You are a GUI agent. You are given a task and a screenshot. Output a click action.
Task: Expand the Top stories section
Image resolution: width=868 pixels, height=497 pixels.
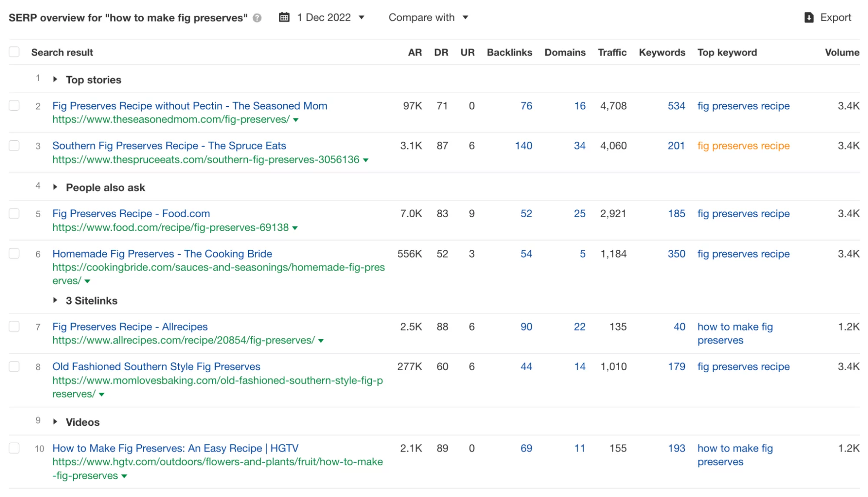tap(56, 80)
